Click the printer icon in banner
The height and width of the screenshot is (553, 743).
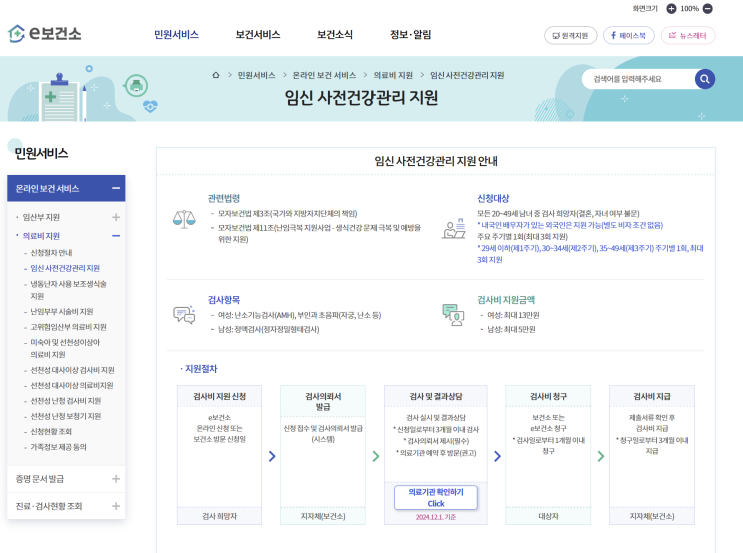tap(136, 86)
